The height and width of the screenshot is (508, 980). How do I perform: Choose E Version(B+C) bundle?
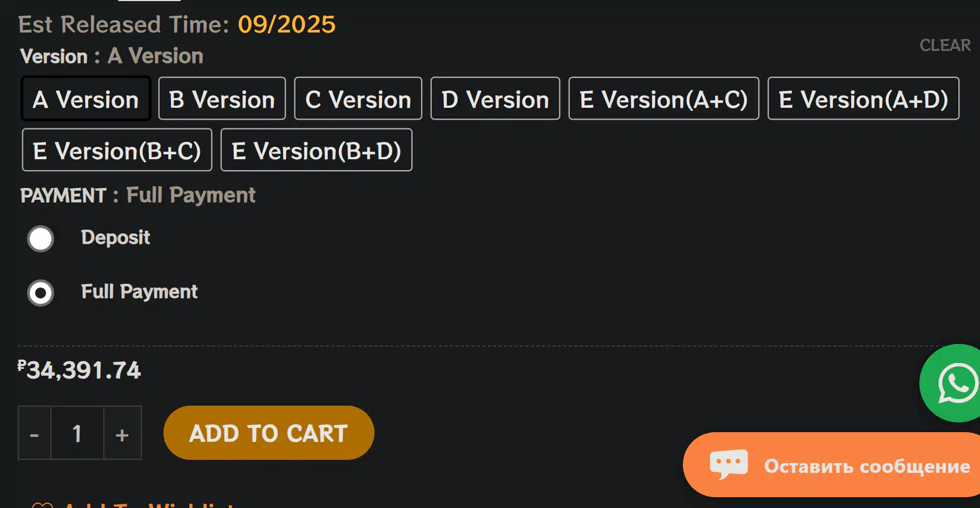tap(117, 151)
